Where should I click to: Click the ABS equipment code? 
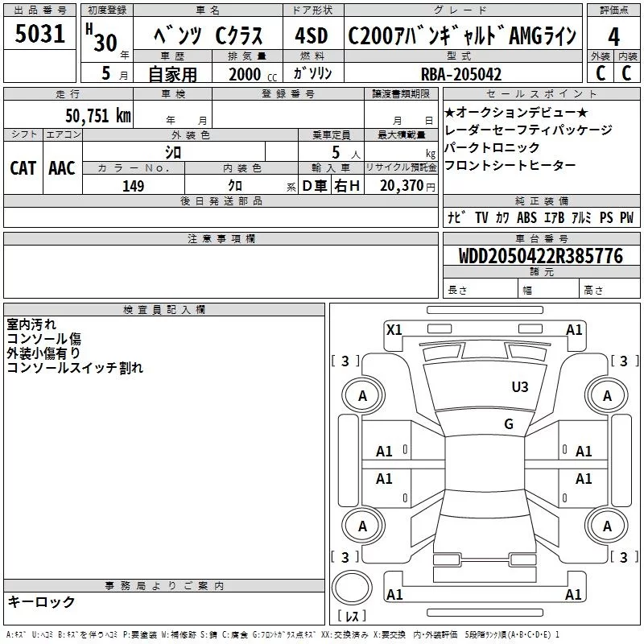click(526, 217)
